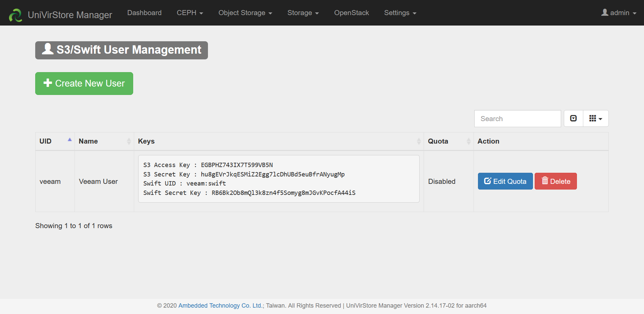Viewport: 644px width, 314px height.
Task: Open the OpenStack menu item
Action: click(x=352, y=13)
